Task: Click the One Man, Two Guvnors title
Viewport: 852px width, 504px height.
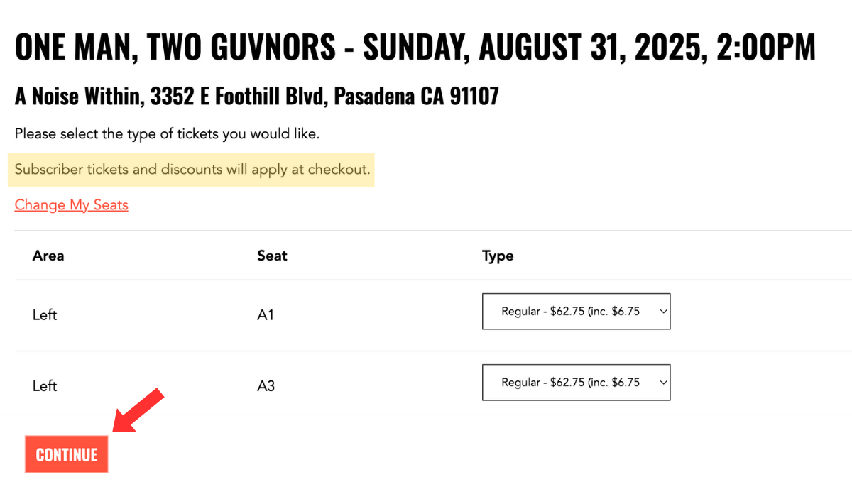Action: coord(175,47)
